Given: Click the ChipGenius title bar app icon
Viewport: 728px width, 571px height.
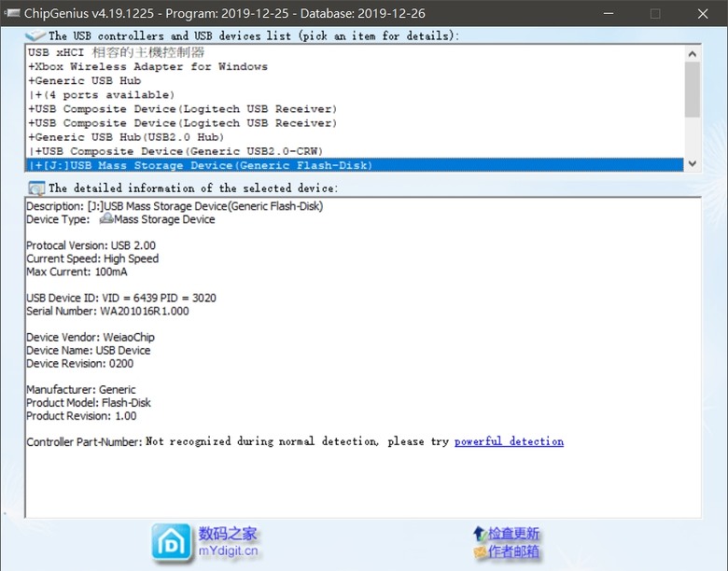Looking at the screenshot, I should coord(12,13).
